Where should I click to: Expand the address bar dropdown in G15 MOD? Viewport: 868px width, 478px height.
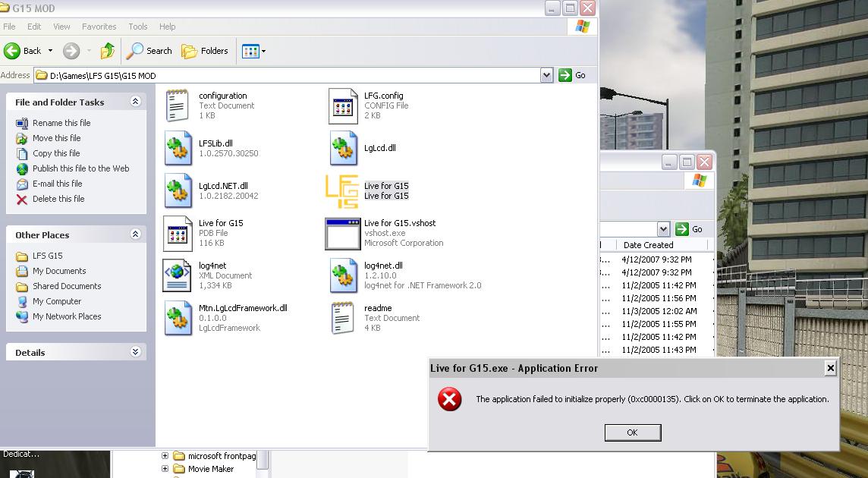pos(546,75)
